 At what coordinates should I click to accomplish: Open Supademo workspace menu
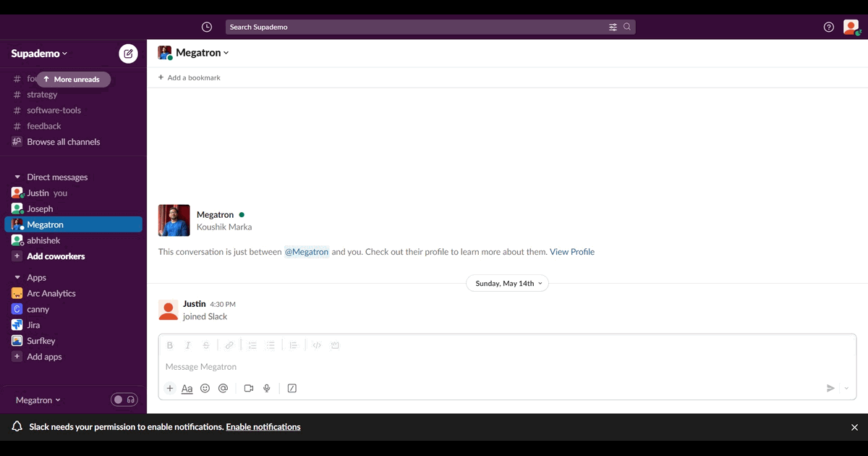tap(39, 54)
